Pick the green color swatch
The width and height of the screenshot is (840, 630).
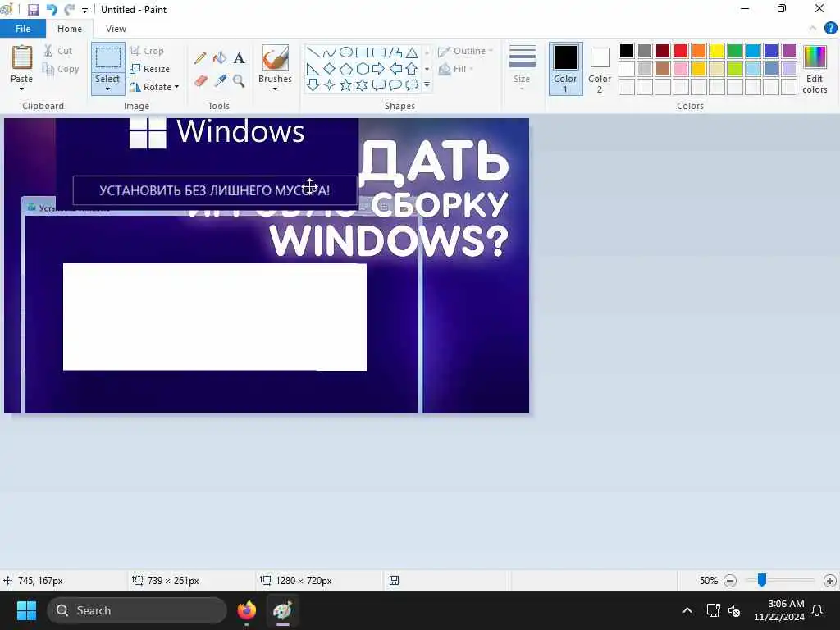click(735, 51)
